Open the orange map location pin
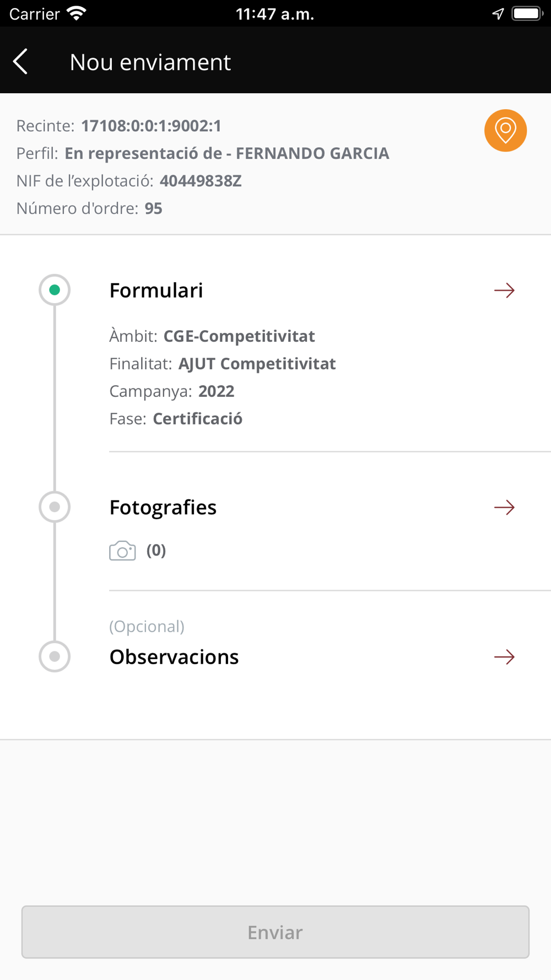Image resolution: width=551 pixels, height=980 pixels. click(x=505, y=131)
